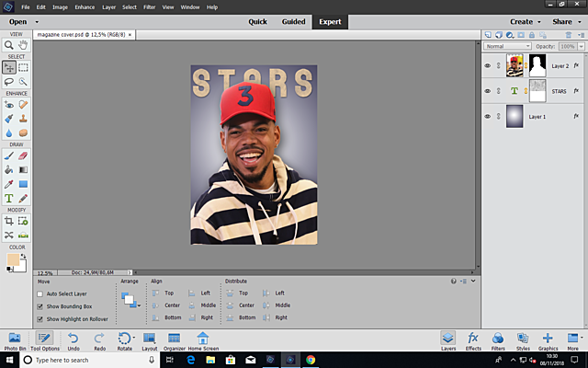The height and width of the screenshot is (368, 588).
Task: Select the Blur tool
Action: click(x=8, y=132)
